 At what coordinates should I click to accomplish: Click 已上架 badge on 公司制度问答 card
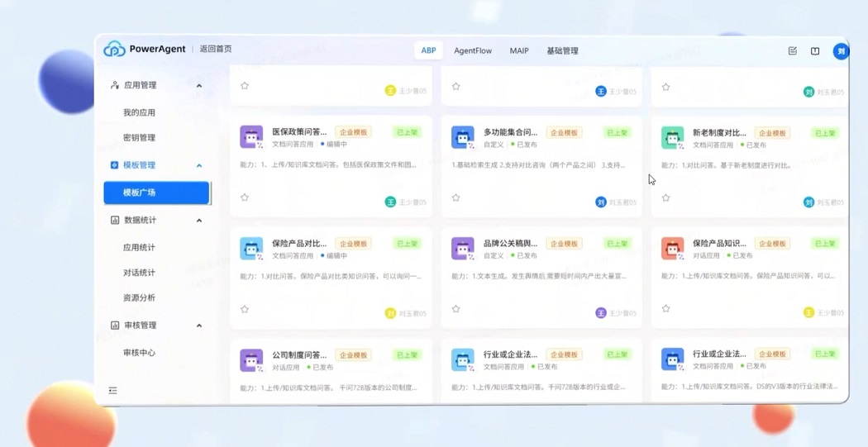pos(408,354)
